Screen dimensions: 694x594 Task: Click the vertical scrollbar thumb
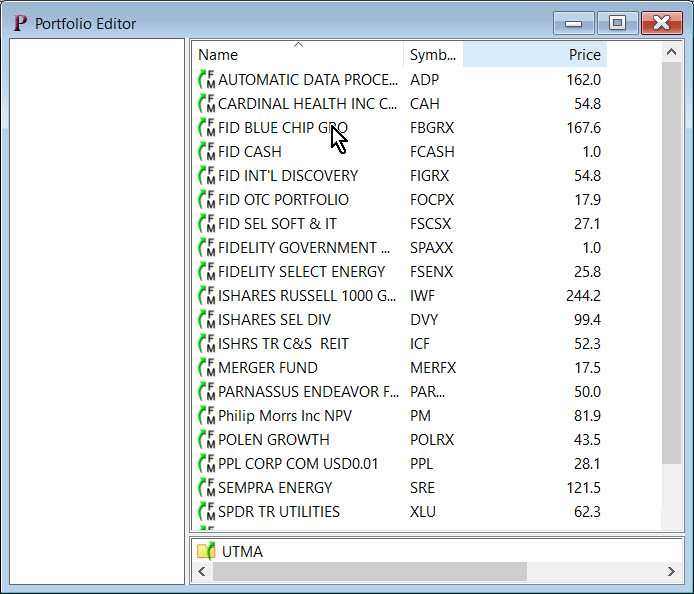[x=671, y=263]
